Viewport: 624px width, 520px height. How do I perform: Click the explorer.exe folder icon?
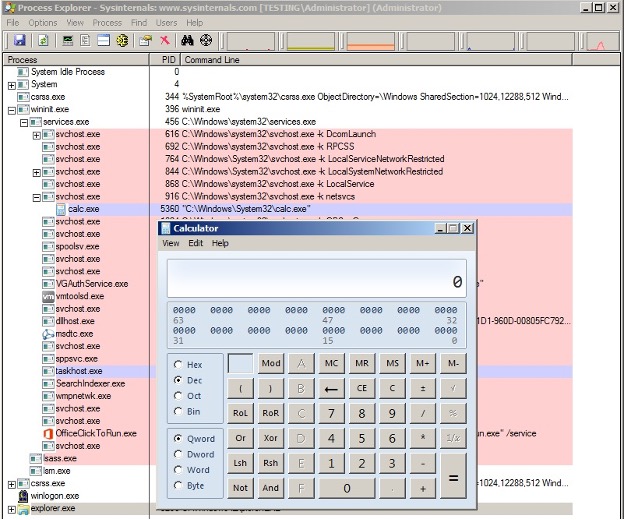pos(23,508)
